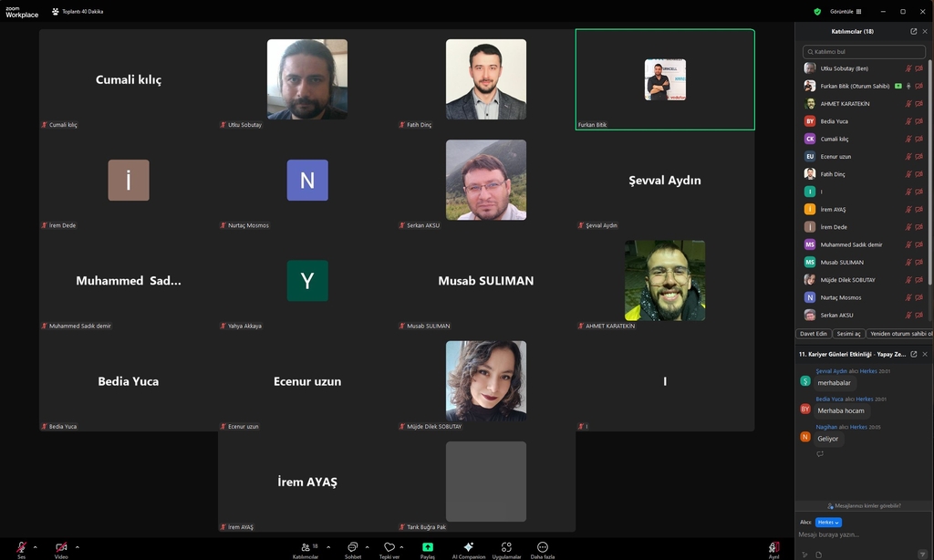Send the chat message with the send icon
Image resolution: width=934 pixels, height=560 pixels.
pyautogui.click(x=922, y=554)
